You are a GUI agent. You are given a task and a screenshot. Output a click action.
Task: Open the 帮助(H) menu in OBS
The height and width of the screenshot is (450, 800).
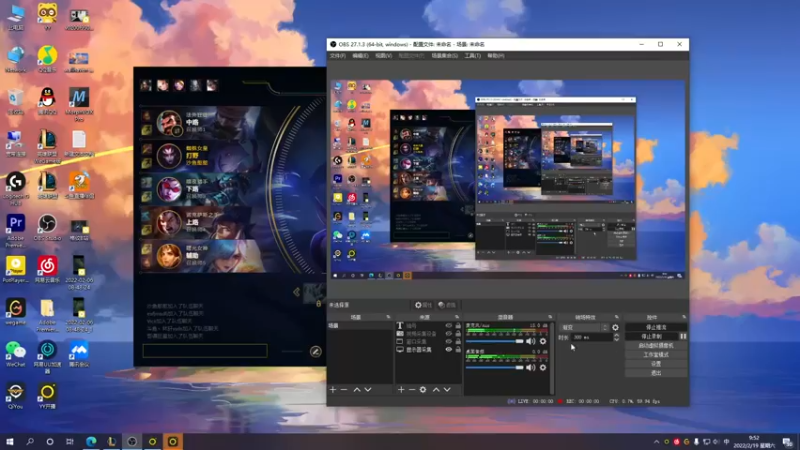(495, 56)
